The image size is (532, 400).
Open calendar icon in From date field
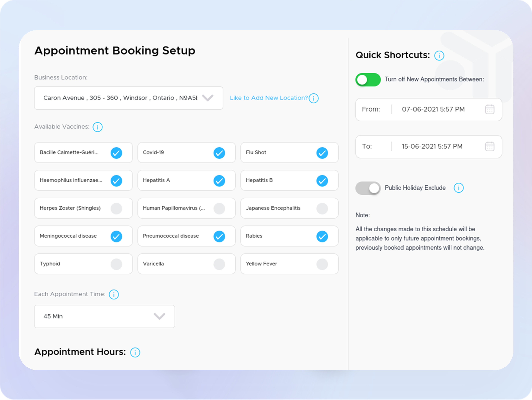pos(489,109)
